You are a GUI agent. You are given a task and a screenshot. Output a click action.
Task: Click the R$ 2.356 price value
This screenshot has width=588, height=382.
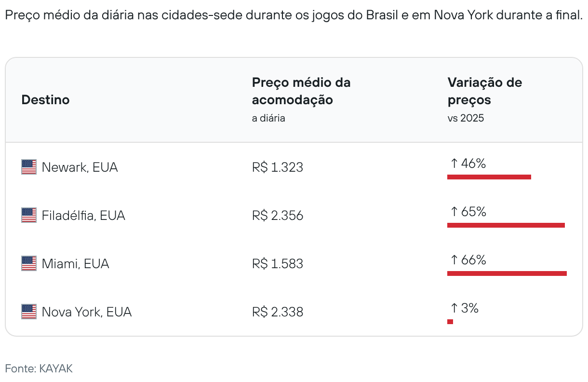[x=278, y=216]
